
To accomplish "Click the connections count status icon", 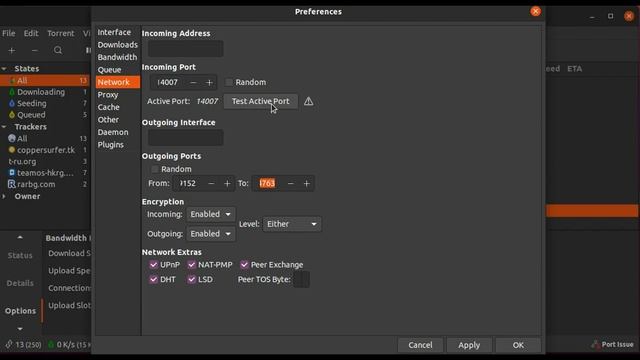I will coord(9,344).
